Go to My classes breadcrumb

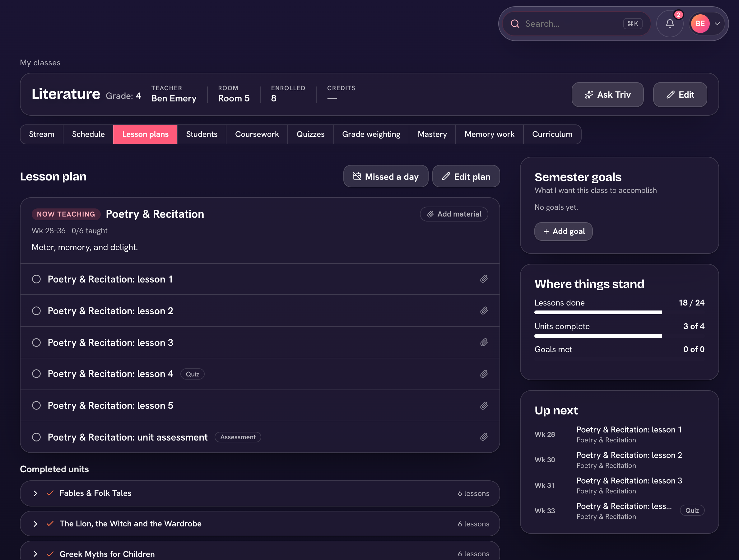(40, 63)
